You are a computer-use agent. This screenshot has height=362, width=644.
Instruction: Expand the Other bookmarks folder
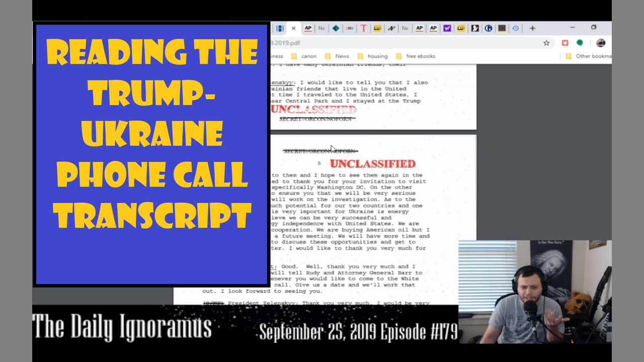coord(588,56)
